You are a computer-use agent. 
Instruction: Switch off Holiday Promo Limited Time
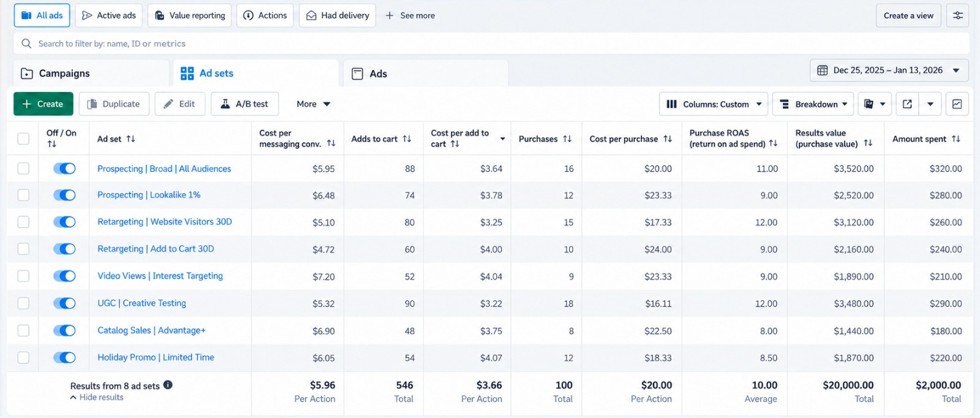[64, 357]
